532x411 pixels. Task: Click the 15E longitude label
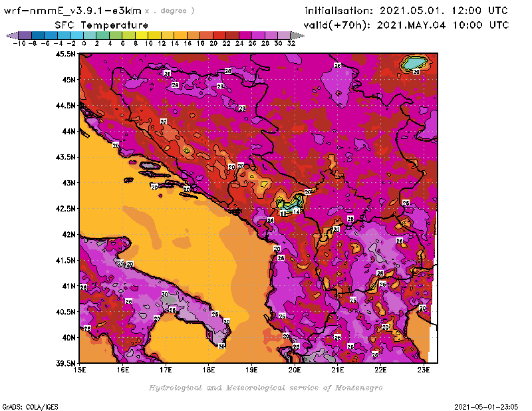tap(80, 370)
